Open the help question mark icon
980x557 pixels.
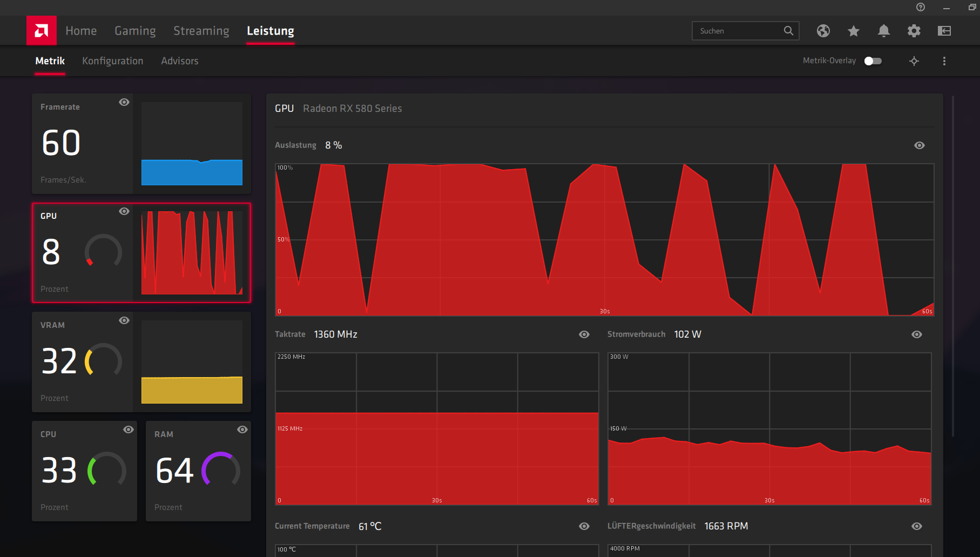tap(921, 7)
